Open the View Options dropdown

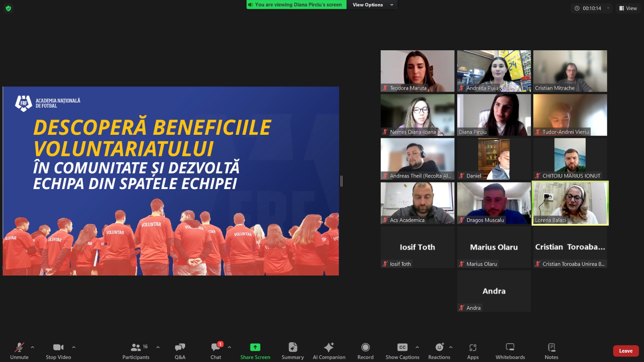pyautogui.click(x=372, y=5)
